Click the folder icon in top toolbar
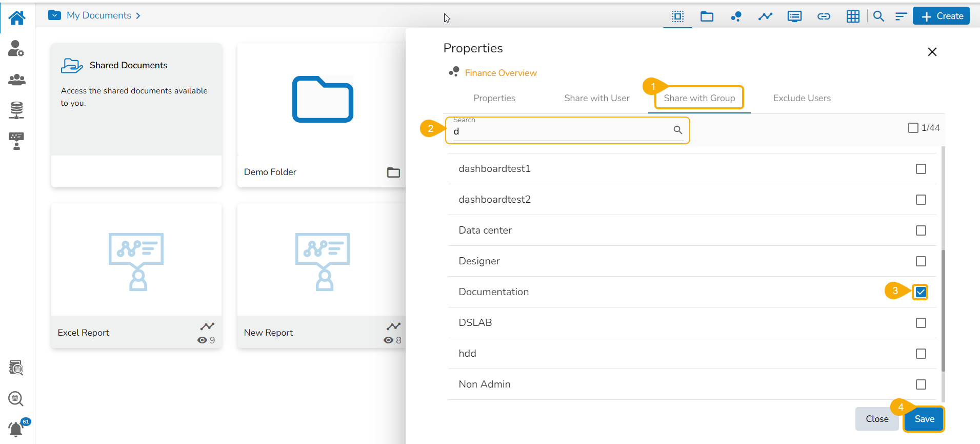 (x=707, y=16)
